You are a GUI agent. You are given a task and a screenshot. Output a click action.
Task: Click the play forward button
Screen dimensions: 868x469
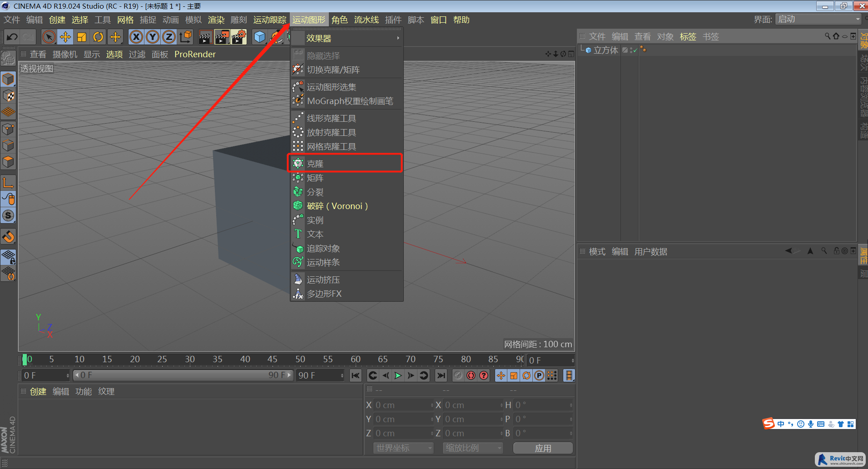click(x=398, y=375)
